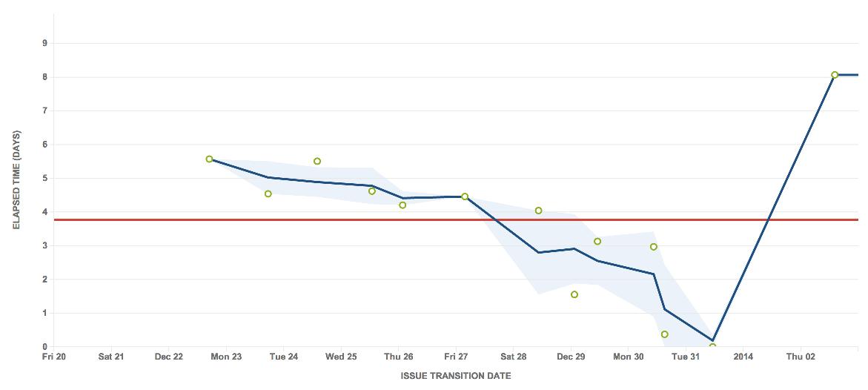Select the 1.5-day issue point above Dec 29
The width and height of the screenshot is (868, 390).
tap(574, 294)
